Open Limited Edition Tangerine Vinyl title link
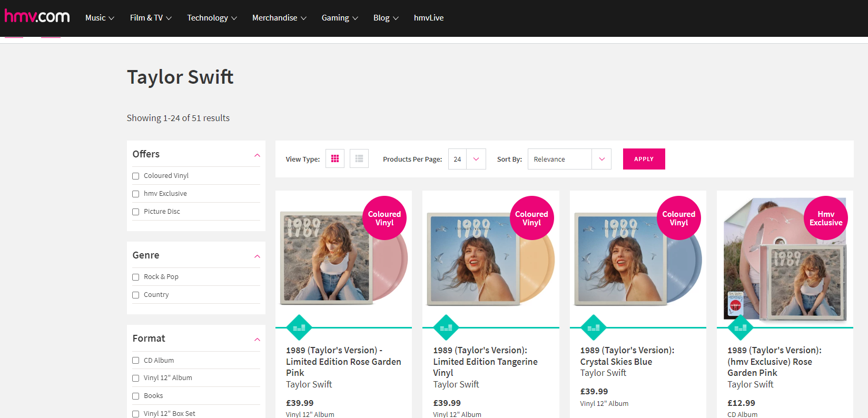The height and width of the screenshot is (418, 868). tap(486, 362)
